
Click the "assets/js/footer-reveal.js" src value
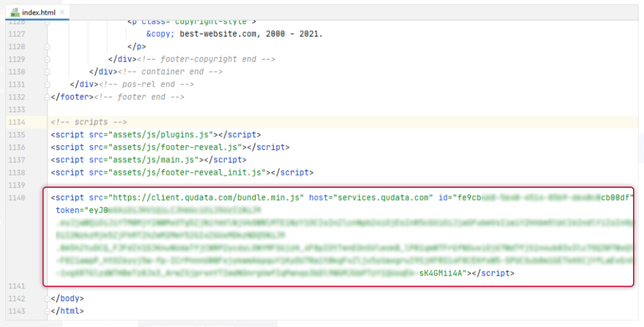pyautogui.click(x=175, y=147)
